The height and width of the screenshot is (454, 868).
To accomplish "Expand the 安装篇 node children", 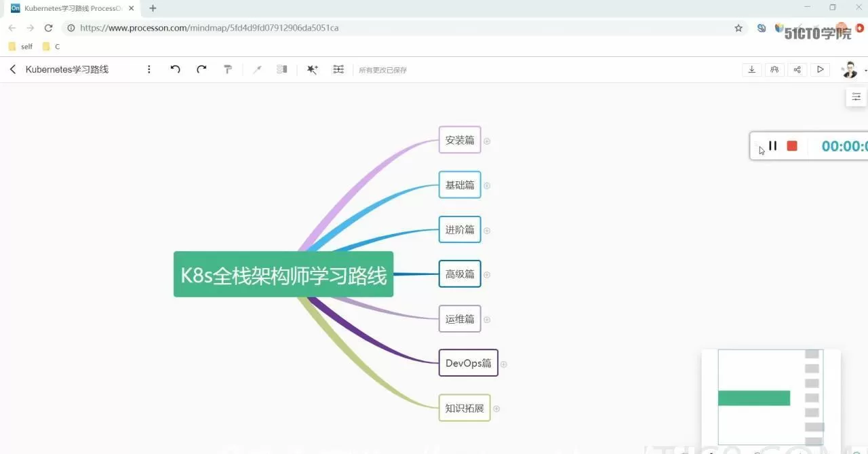I will pos(487,141).
